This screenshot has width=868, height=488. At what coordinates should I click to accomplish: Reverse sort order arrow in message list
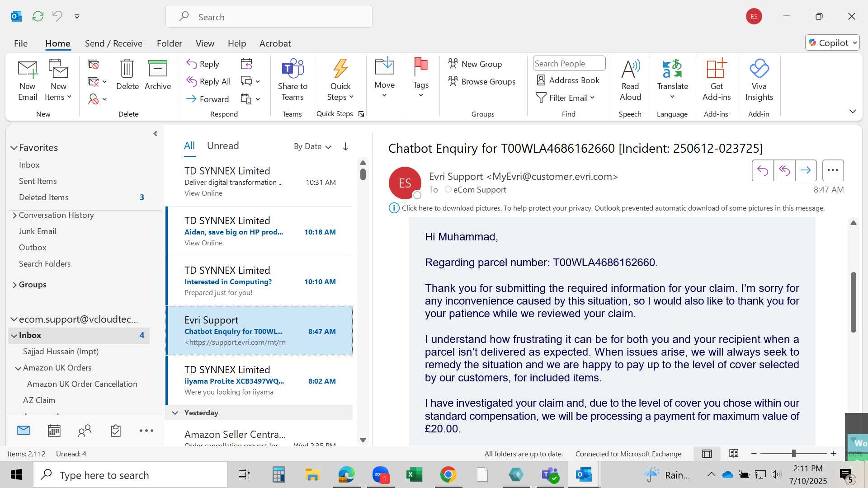(345, 146)
